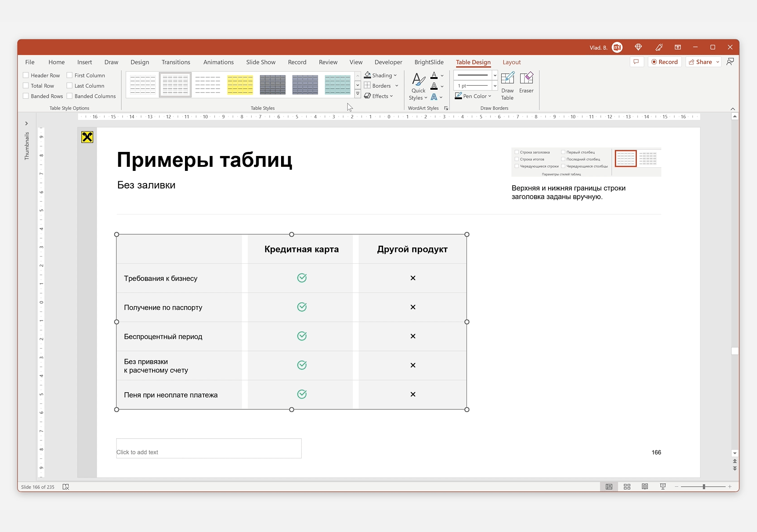Toggle the Banded Rows checkbox
Viewport: 757px width, 532px height.
[26, 96]
